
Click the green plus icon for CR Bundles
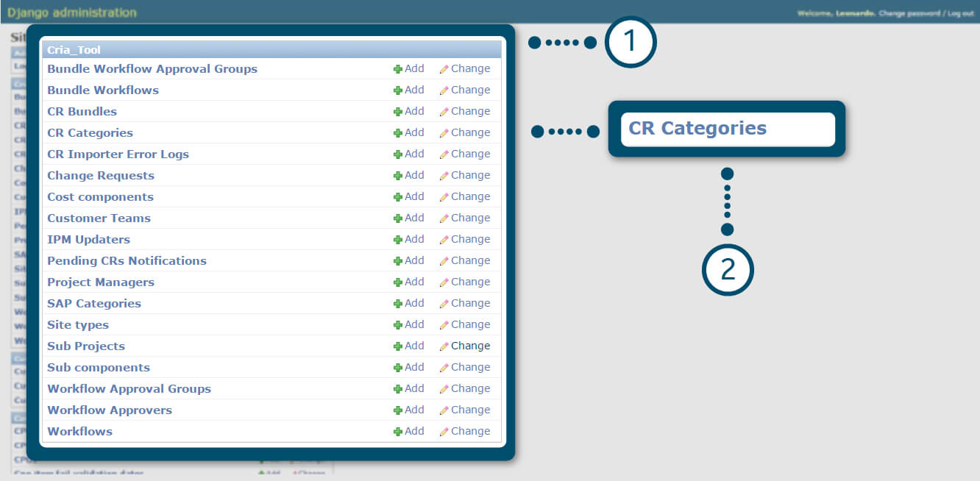(398, 112)
